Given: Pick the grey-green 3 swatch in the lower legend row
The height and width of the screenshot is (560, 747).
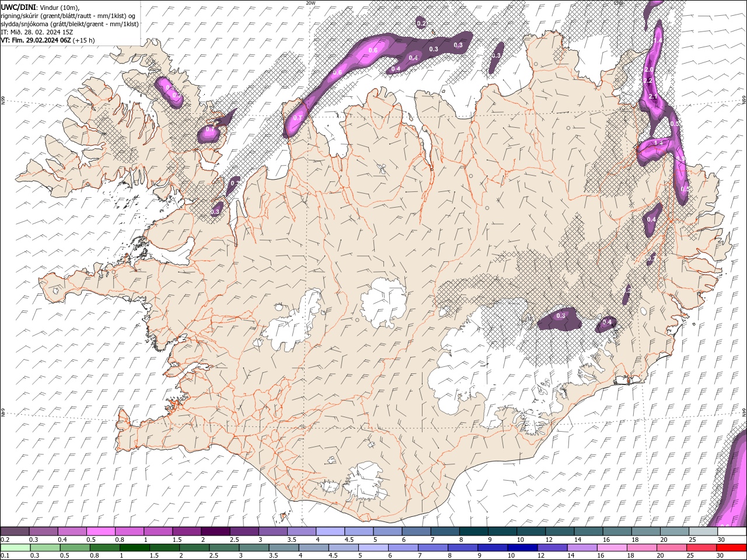Looking at the screenshot, I should [254, 548].
